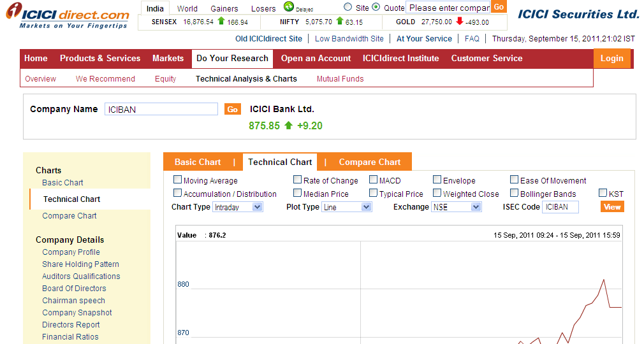Open ICICIdirect Institute menu
644x344 pixels.
(401, 59)
